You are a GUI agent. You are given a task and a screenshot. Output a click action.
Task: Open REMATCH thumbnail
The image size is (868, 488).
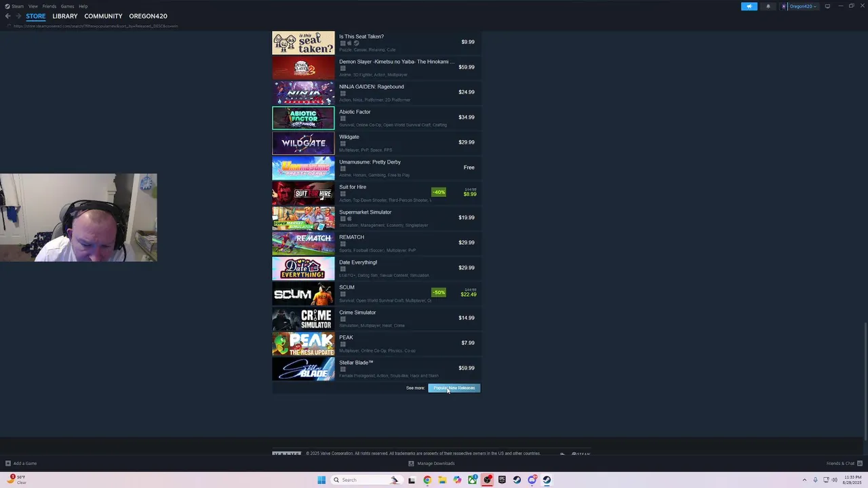tap(303, 243)
